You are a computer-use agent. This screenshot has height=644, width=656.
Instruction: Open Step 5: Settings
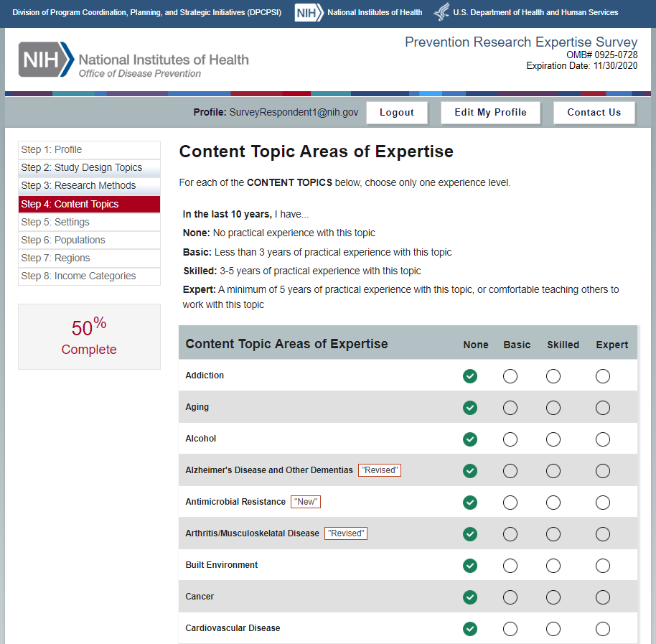click(x=55, y=222)
